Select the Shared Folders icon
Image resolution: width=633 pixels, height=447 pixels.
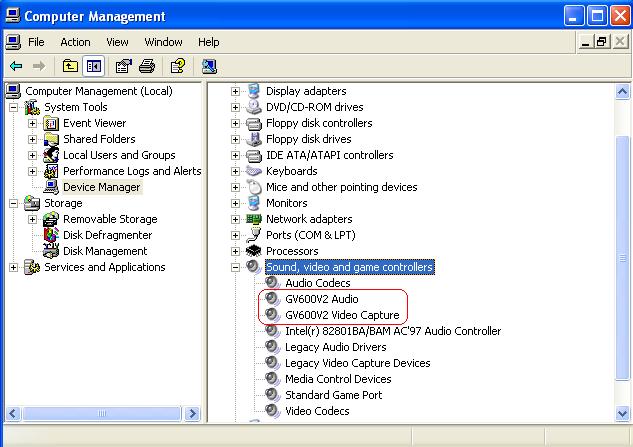click(51, 139)
